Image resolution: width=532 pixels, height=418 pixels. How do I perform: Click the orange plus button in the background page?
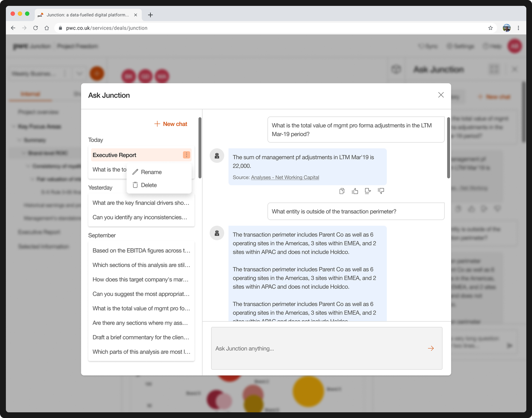coord(97,73)
